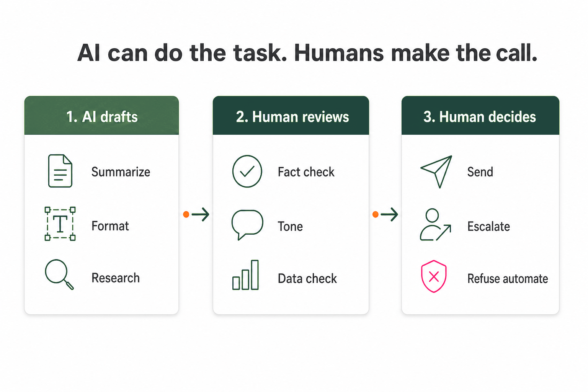Select the 'Format' label text

pyautogui.click(x=110, y=226)
